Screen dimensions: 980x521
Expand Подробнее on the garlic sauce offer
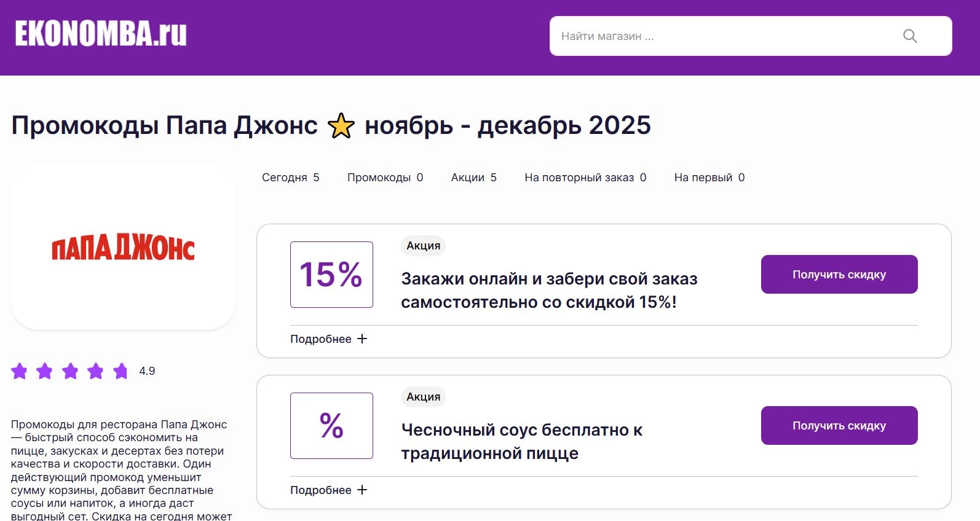click(321, 490)
